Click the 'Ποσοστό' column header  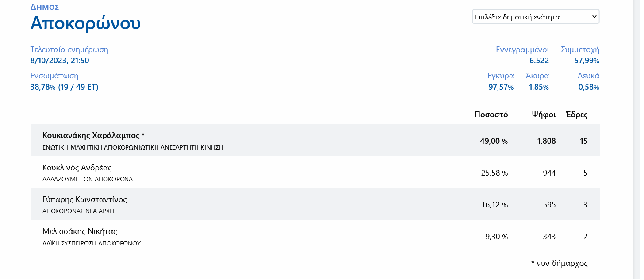491,115
